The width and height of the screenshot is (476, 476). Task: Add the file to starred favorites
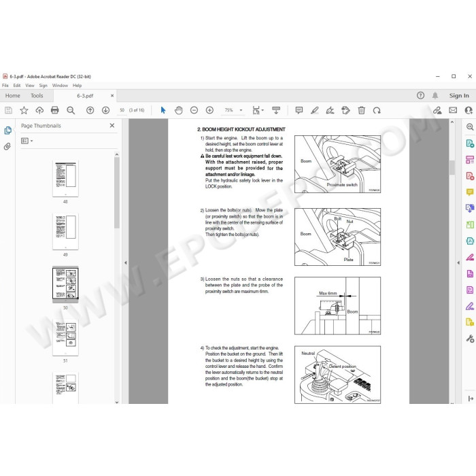24,110
